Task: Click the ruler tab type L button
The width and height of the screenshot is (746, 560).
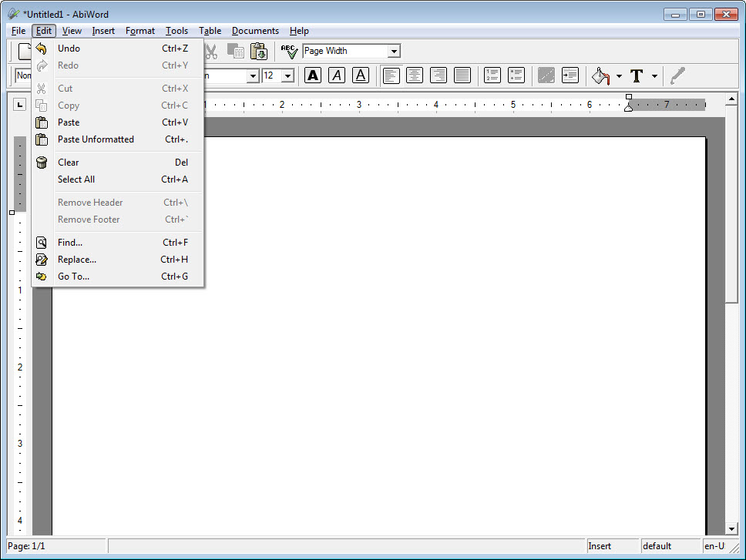Action: pyautogui.click(x=19, y=105)
